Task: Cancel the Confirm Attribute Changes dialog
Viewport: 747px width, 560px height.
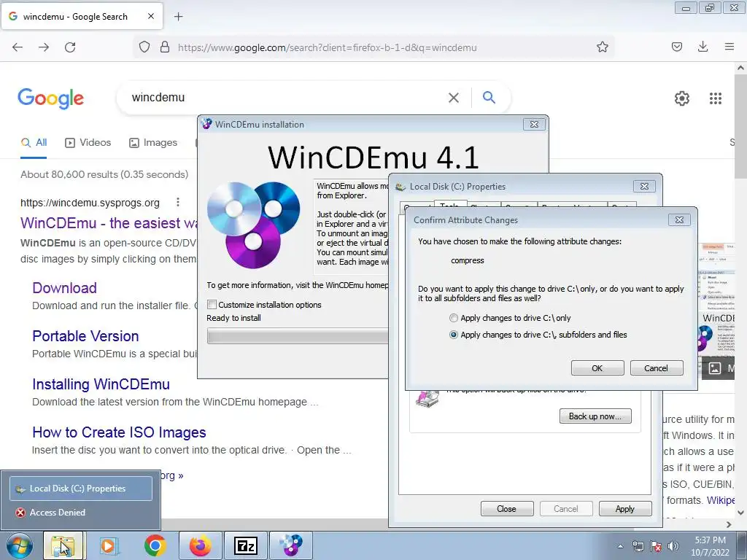Action: pyautogui.click(x=657, y=368)
